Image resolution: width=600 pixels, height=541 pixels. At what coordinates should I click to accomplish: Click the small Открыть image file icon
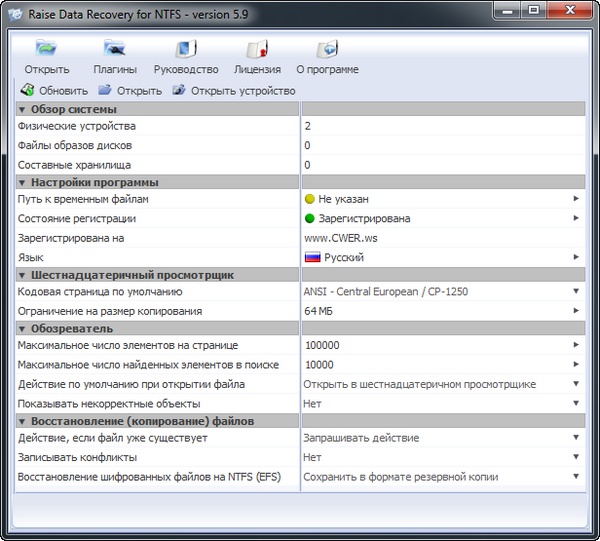[105, 90]
